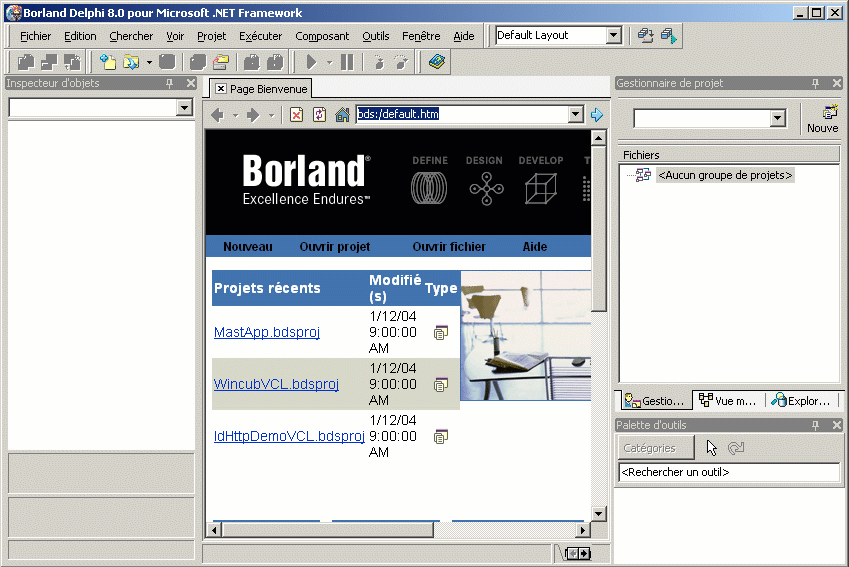The width and height of the screenshot is (849, 567).
Task: Open recent project IdHttpDemoVCL.bdsproj
Action: point(289,436)
